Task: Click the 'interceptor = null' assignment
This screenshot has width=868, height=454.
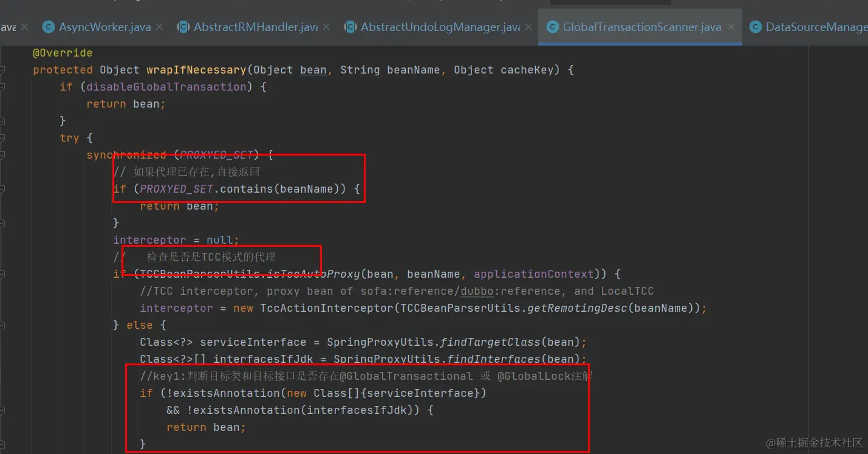Action: [176, 240]
